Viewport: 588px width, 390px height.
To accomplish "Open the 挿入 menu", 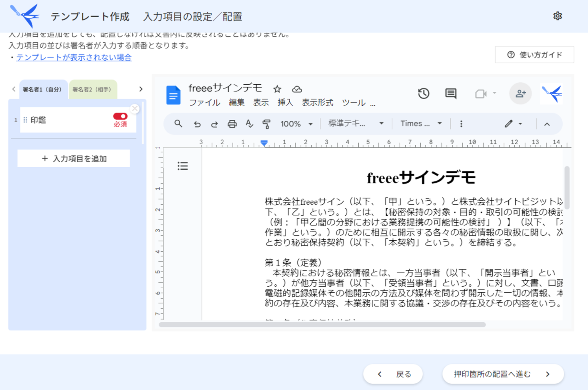I will tap(285, 103).
